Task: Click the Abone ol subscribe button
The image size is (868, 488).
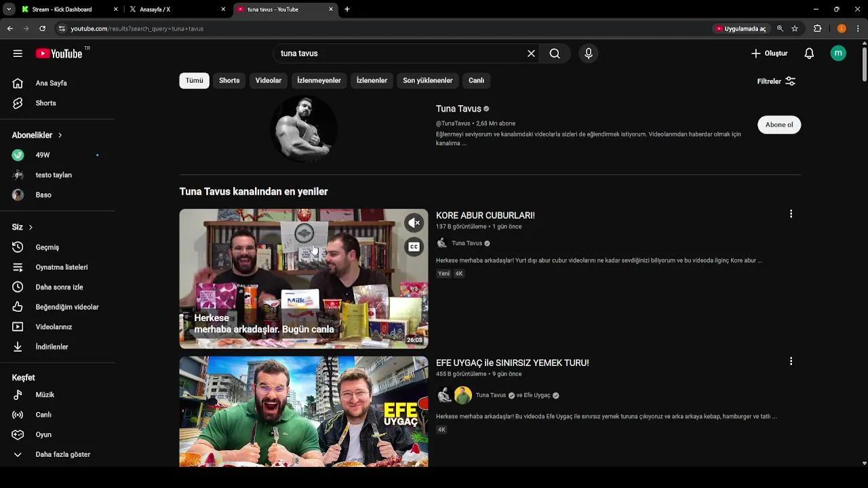Action: (779, 125)
